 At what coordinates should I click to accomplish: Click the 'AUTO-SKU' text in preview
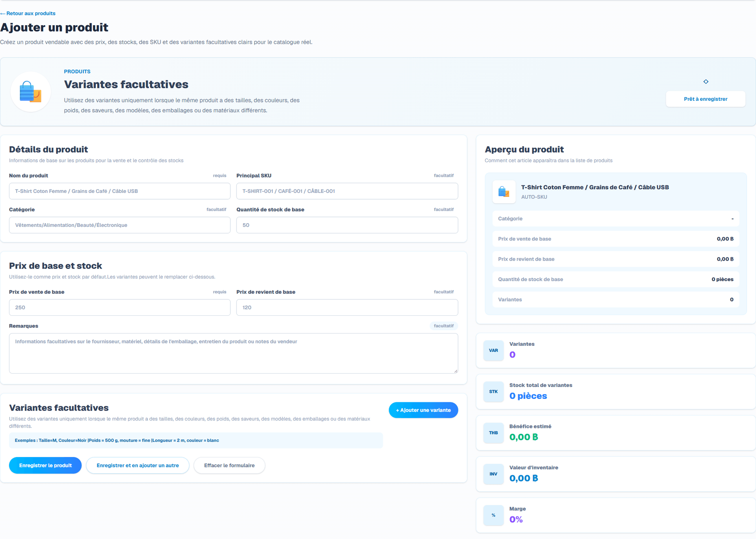coord(534,197)
